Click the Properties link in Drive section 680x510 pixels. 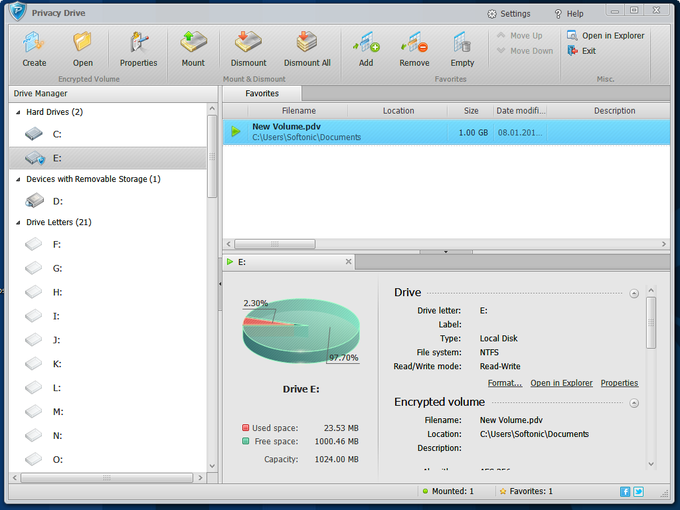point(619,383)
